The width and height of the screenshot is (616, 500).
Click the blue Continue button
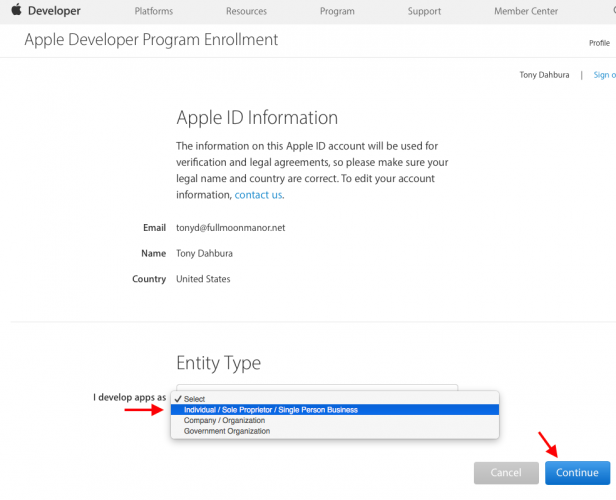[577, 473]
